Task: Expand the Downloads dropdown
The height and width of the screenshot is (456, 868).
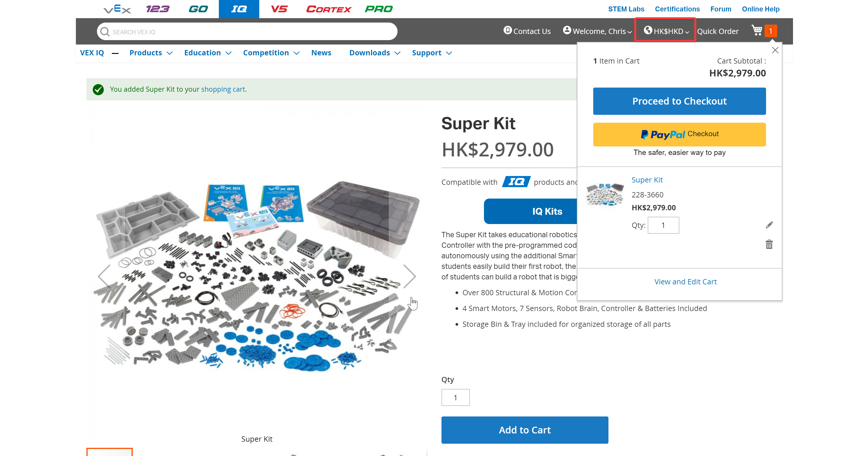Action: click(374, 52)
